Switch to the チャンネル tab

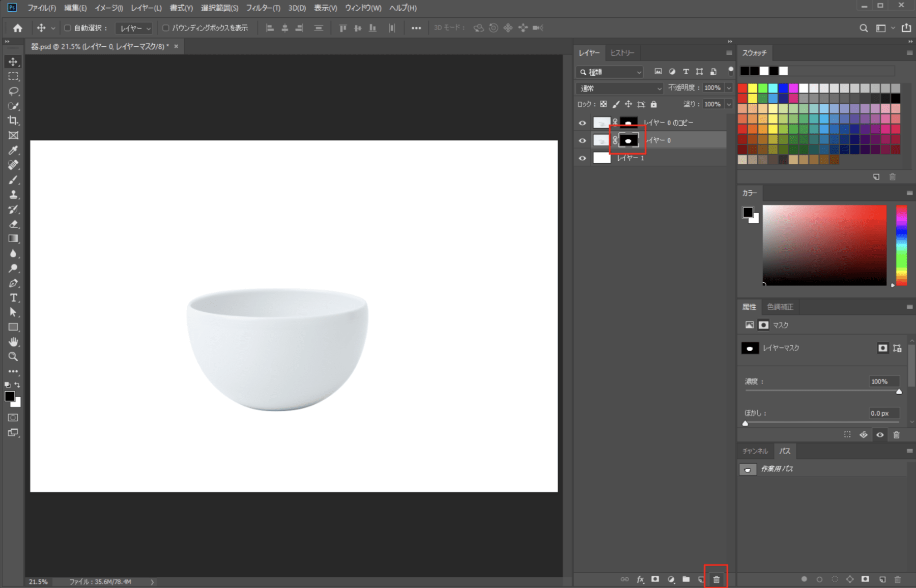tap(755, 451)
